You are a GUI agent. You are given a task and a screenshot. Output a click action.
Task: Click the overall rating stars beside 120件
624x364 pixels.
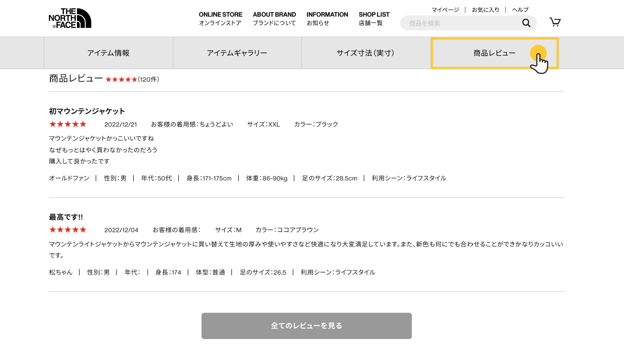coord(121,80)
